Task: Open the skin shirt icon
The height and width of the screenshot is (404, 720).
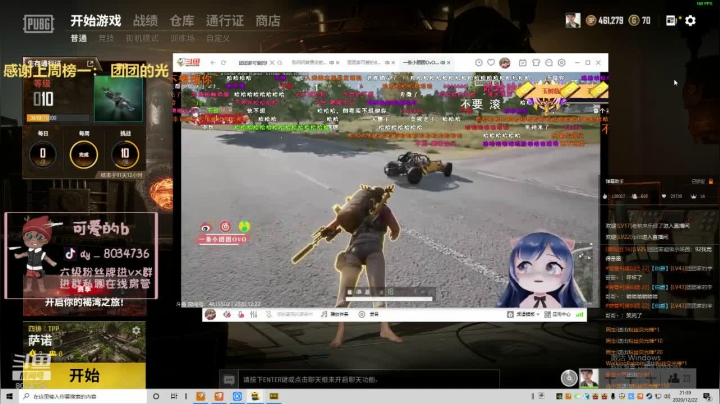Action: point(536,62)
